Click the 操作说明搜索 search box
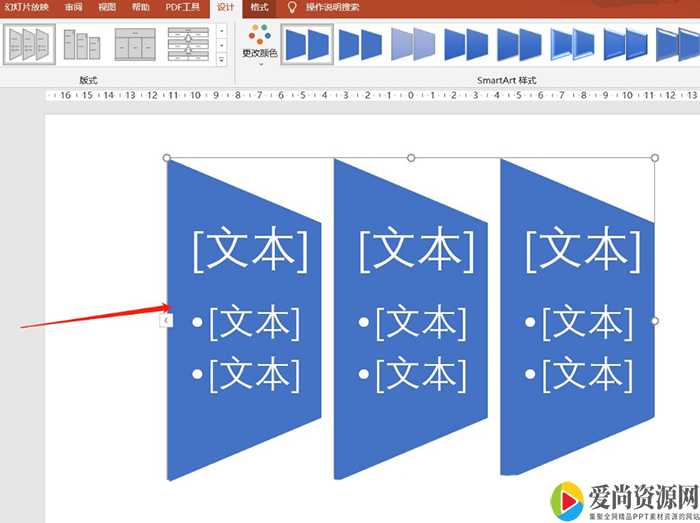Screen dimensions: 700x523 tap(332, 7)
